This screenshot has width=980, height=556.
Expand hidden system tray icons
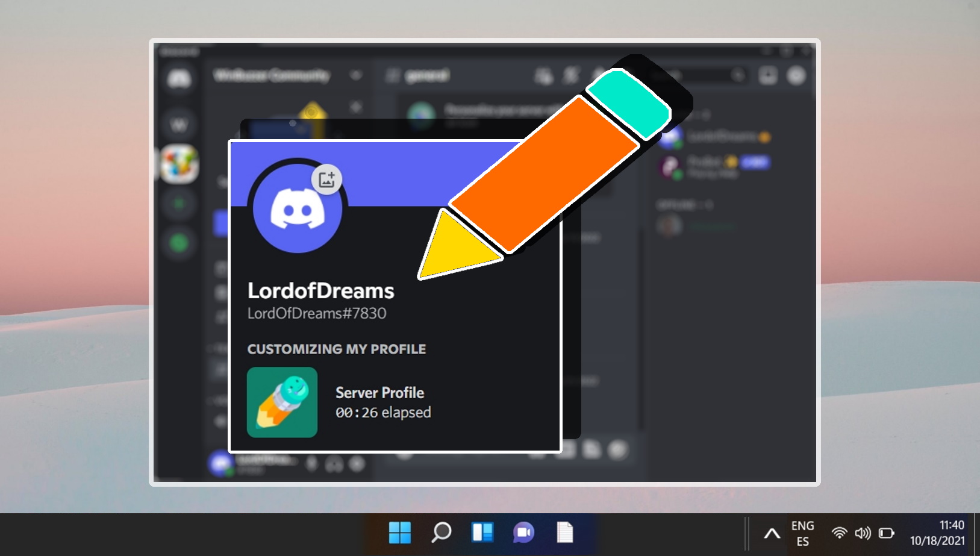[772, 533]
